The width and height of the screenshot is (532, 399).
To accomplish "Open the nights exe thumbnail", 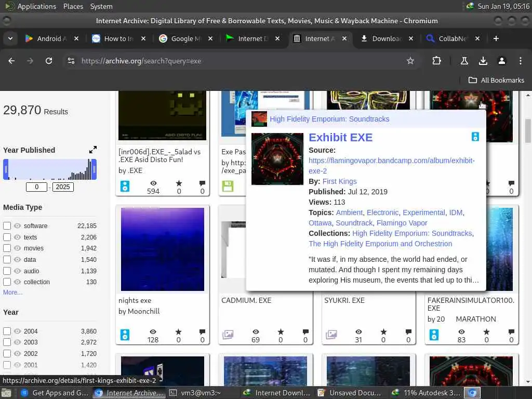I will tap(163, 249).
